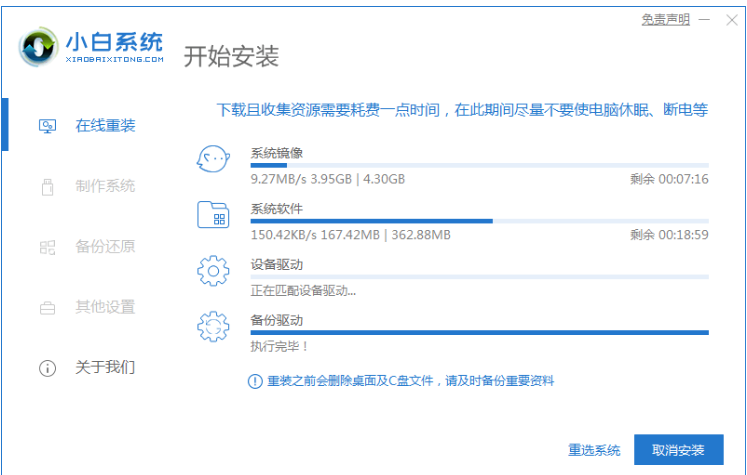
Task: Click the 在线重装 monitor icon
Action: (47, 126)
